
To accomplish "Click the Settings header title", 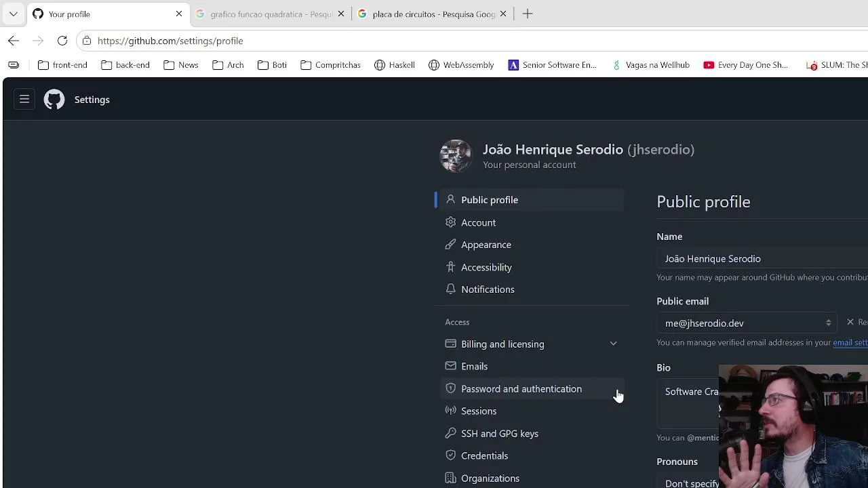I will 92,100.
